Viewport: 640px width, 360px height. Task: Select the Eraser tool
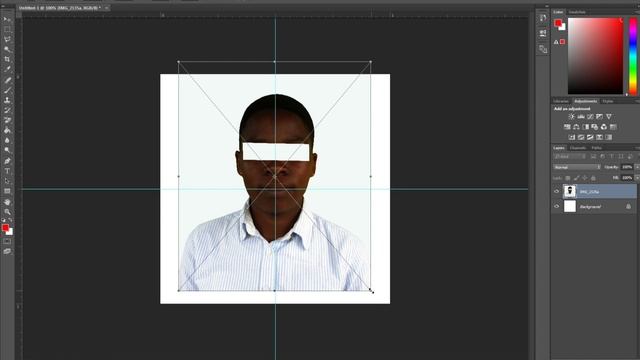coord(7,120)
